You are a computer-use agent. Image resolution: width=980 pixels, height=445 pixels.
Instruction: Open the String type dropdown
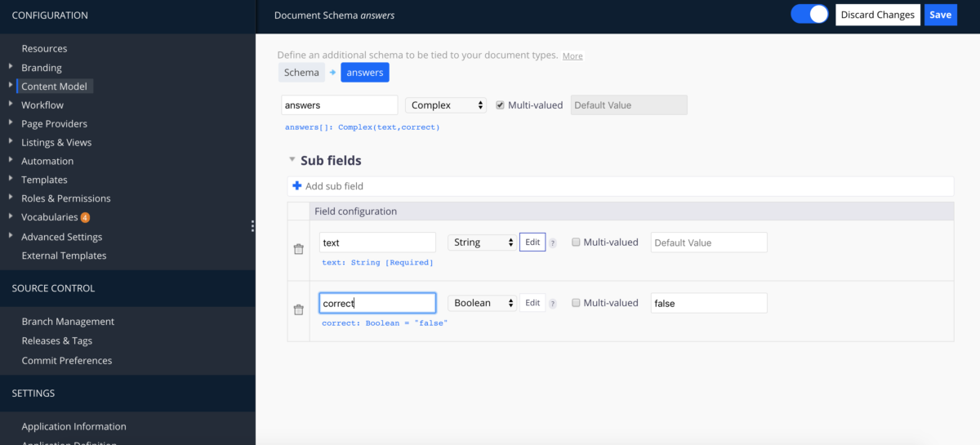482,243
